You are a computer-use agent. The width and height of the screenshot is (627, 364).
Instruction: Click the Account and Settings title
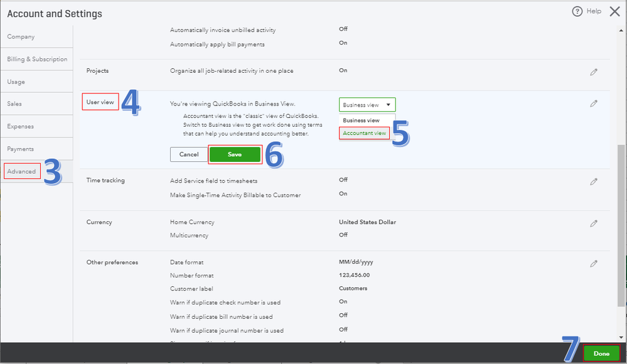pyautogui.click(x=55, y=14)
